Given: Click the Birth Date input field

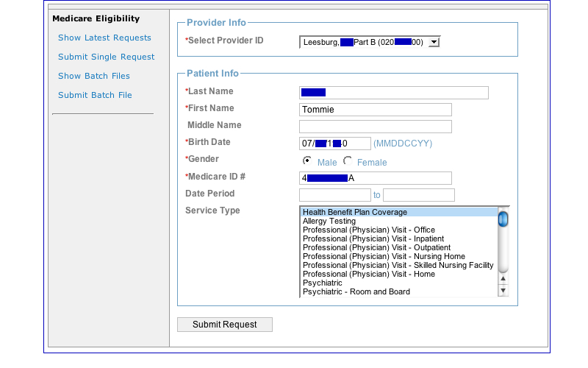Looking at the screenshot, I should [x=335, y=144].
